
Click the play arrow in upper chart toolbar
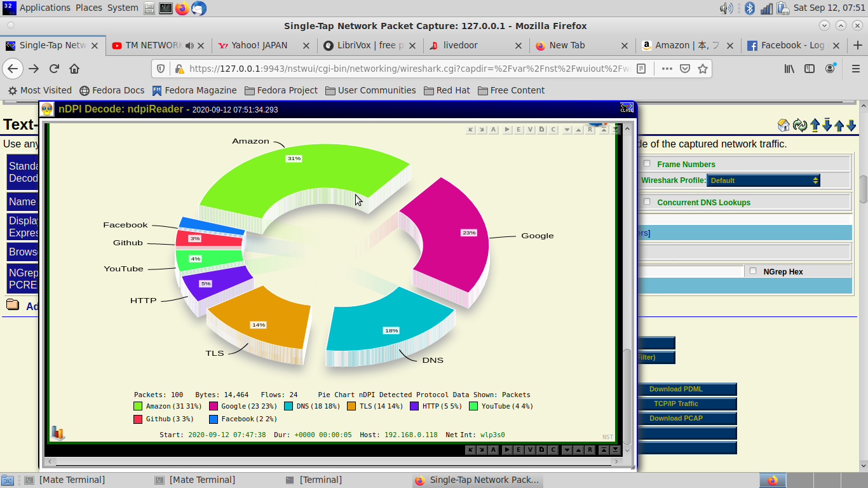pyautogui.click(x=507, y=130)
